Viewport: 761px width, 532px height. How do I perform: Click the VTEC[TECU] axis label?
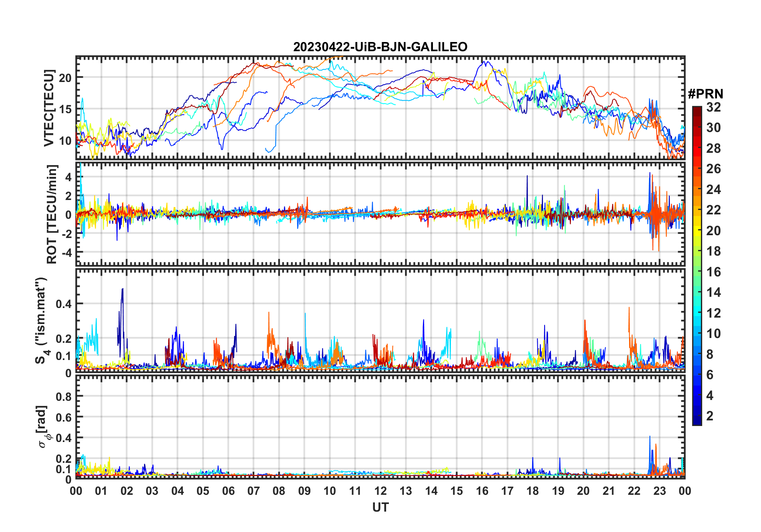(49, 108)
